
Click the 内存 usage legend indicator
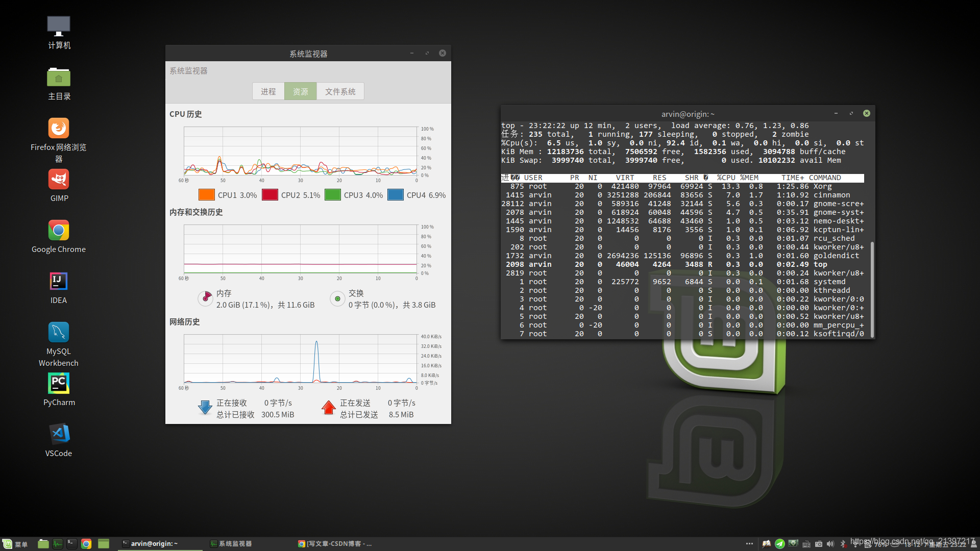point(206,297)
